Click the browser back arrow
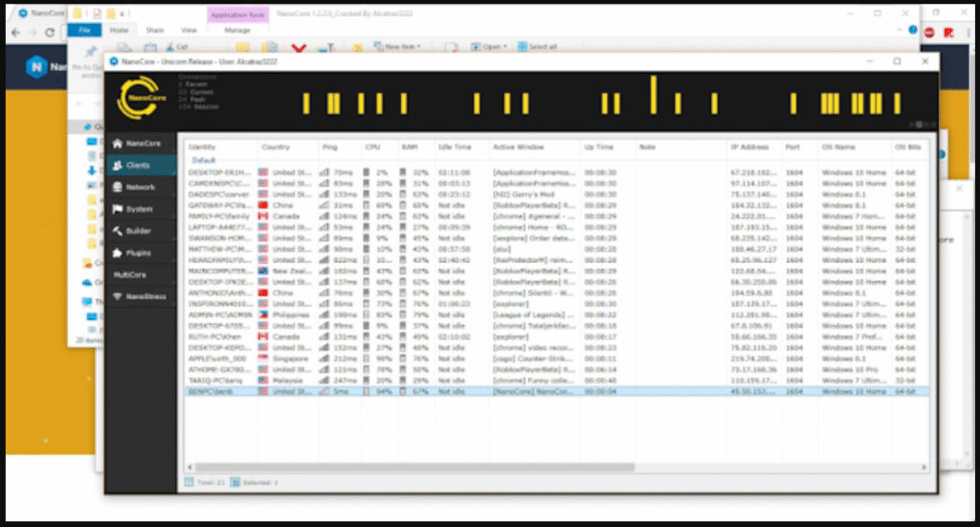Viewport: 980px width, 527px height. point(10,32)
